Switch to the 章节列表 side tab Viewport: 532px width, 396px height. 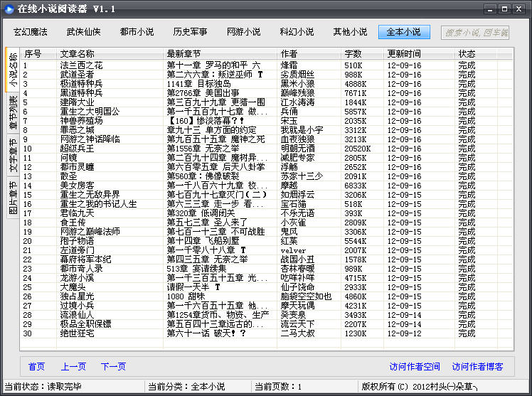pyautogui.click(x=13, y=114)
